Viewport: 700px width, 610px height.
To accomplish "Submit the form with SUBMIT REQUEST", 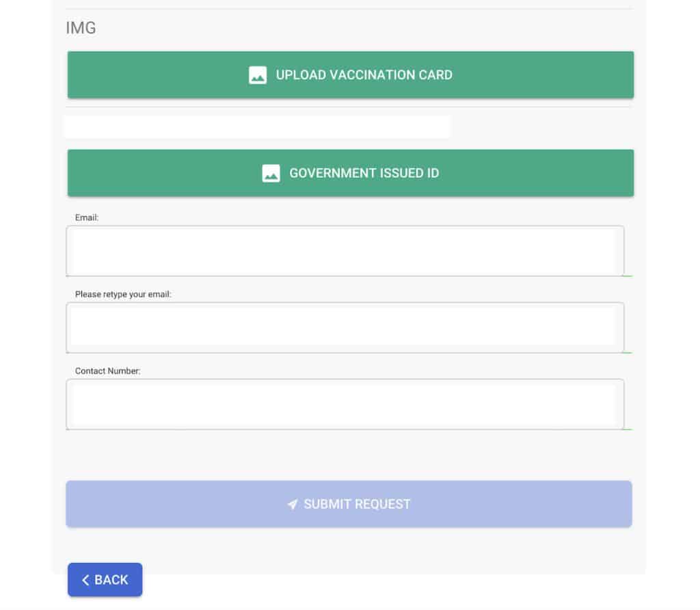I will 349,504.
